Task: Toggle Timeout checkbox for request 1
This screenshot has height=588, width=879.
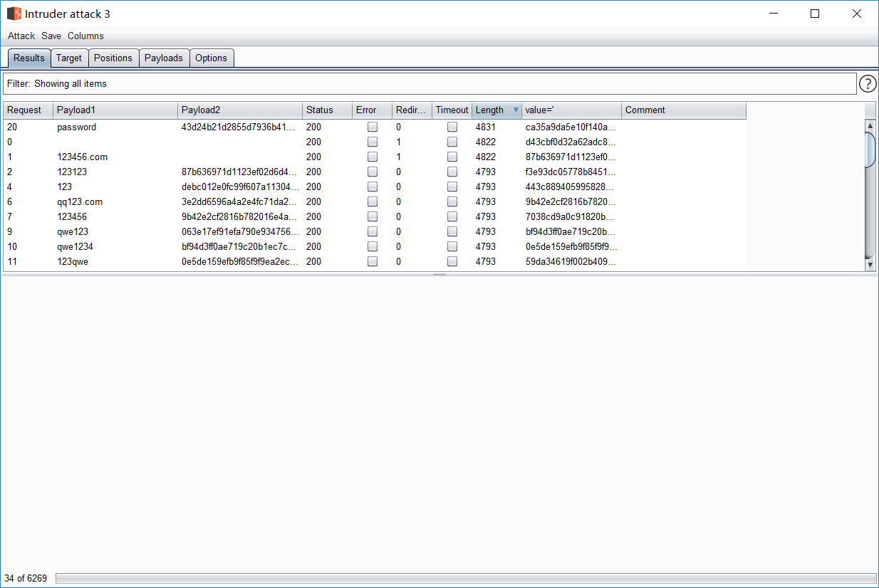Action: [452, 157]
